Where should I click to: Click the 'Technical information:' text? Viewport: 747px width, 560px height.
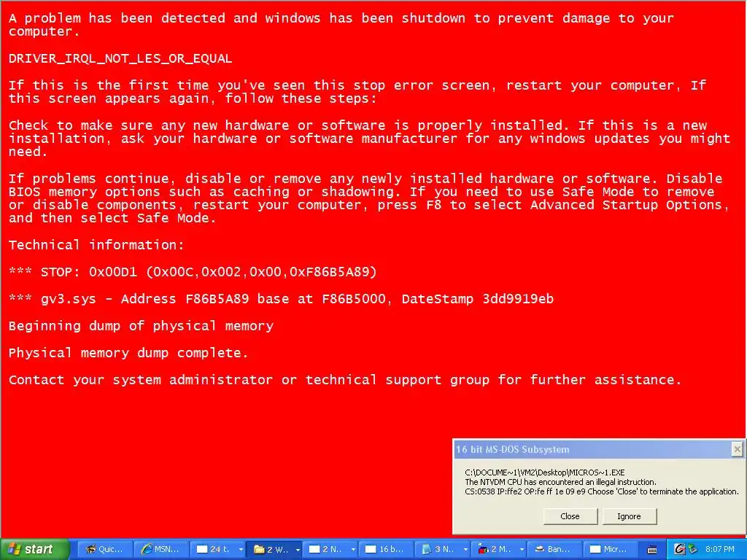point(96,245)
